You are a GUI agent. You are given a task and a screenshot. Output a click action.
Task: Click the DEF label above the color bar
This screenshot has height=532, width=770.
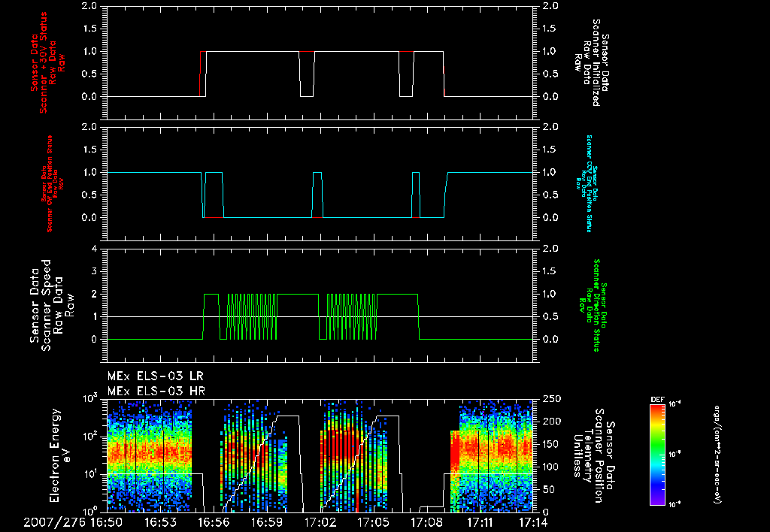[x=657, y=400]
